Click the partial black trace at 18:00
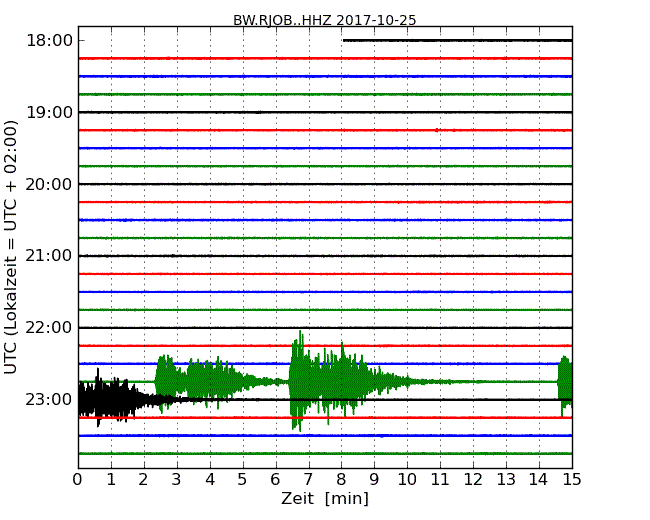Screen dimensions: 650x520 pyautogui.click(x=458, y=41)
